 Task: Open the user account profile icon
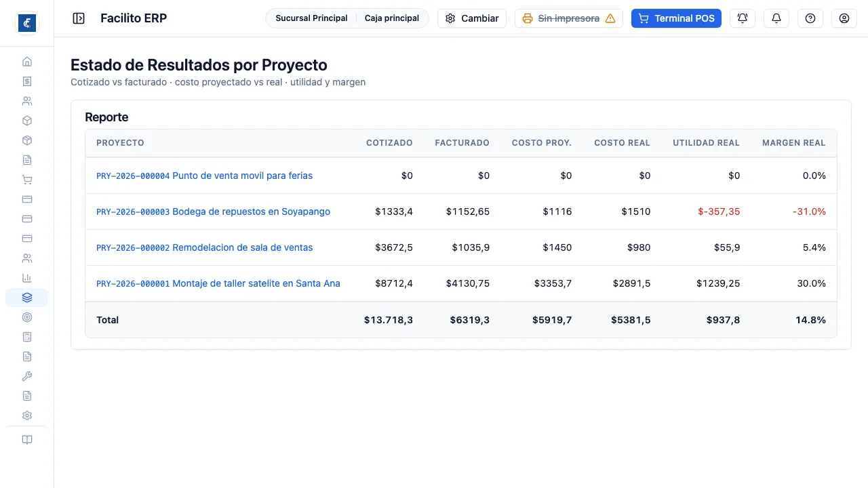pyautogui.click(x=844, y=18)
